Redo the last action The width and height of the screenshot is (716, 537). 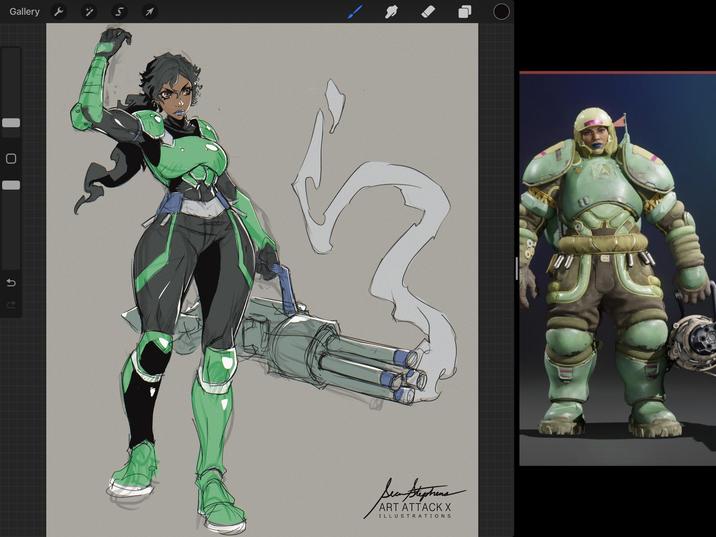point(11,305)
